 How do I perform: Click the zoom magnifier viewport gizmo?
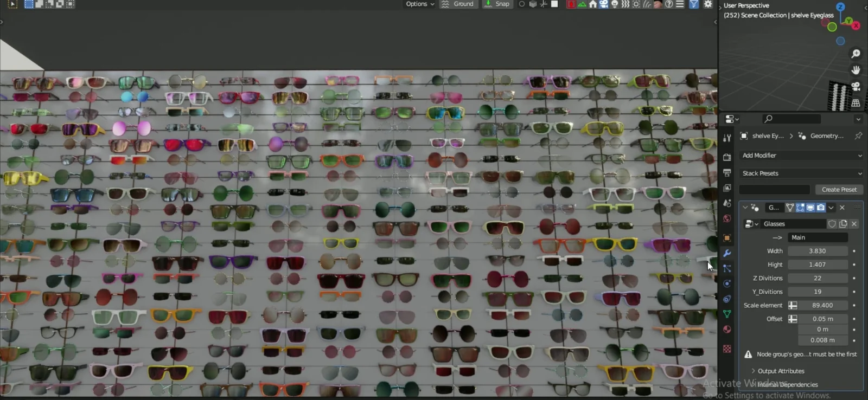click(x=856, y=54)
